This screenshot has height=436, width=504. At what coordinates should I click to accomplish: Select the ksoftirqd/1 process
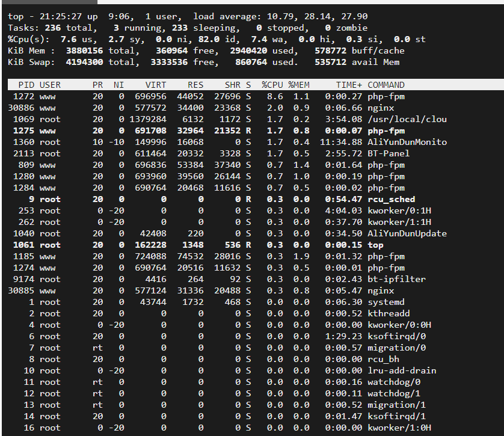[x=396, y=416]
